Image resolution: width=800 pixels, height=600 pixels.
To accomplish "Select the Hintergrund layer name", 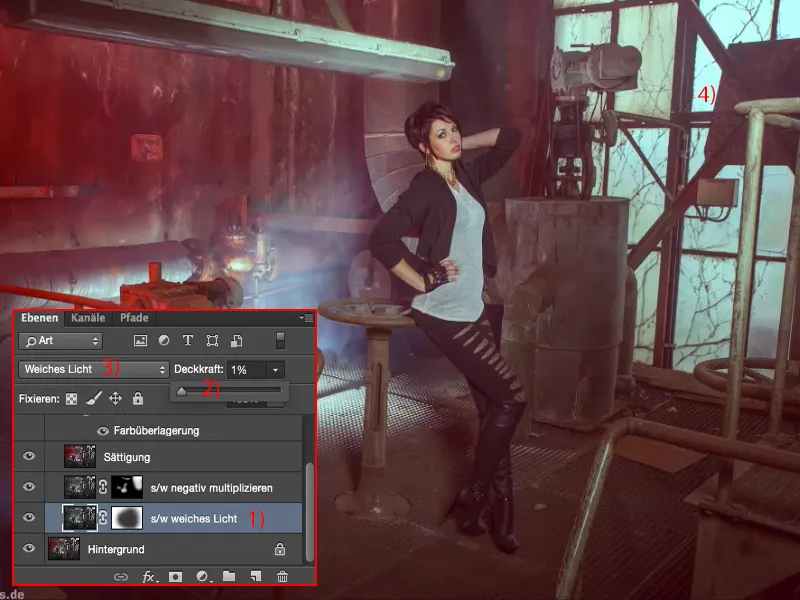I will pyautogui.click(x=116, y=549).
